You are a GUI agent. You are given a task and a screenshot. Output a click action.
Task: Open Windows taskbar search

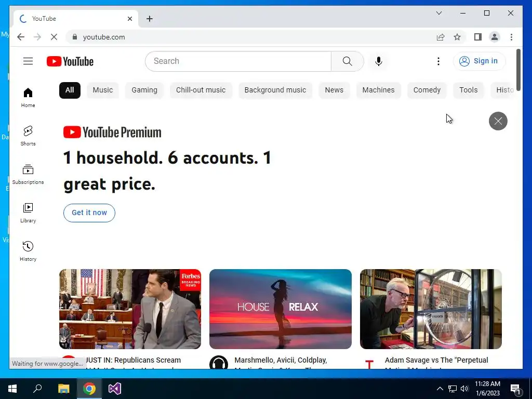click(x=37, y=389)
